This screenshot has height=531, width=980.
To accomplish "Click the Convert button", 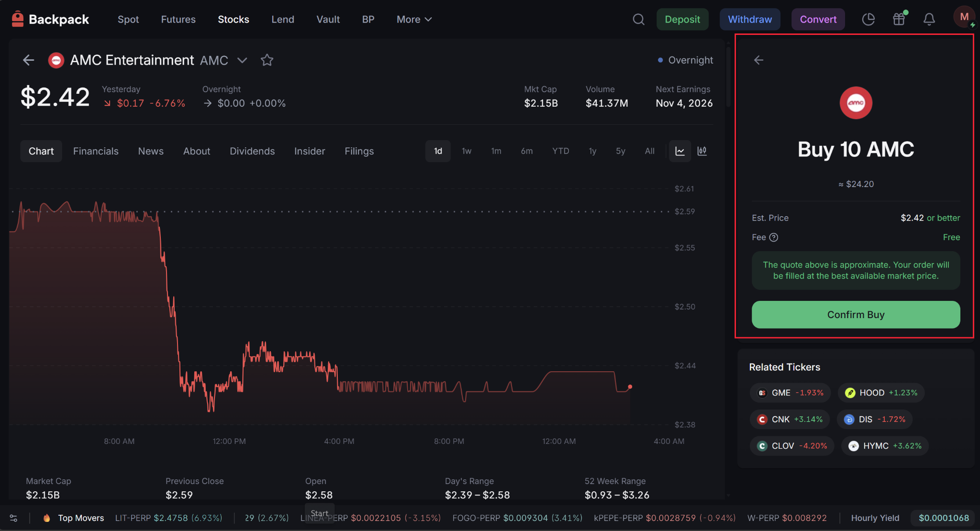I will 818,19.
